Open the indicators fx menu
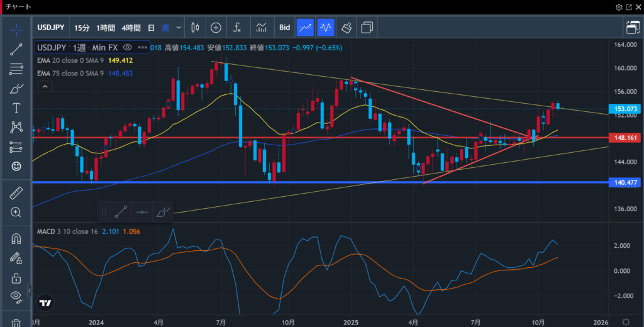Screen dimensions: 644x327 coord(237,28)
